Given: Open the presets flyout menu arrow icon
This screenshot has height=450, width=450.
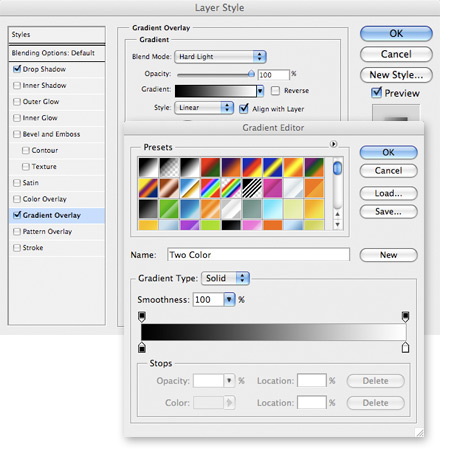Looking at the screenshot, I should tap(333, 144).
